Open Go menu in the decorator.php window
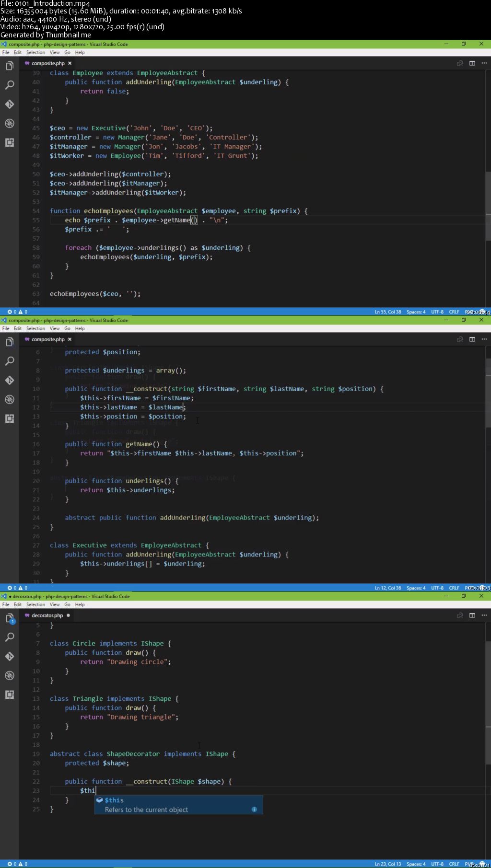The width and height of the screenshot is (491, 868). click(x=67, y=605)
